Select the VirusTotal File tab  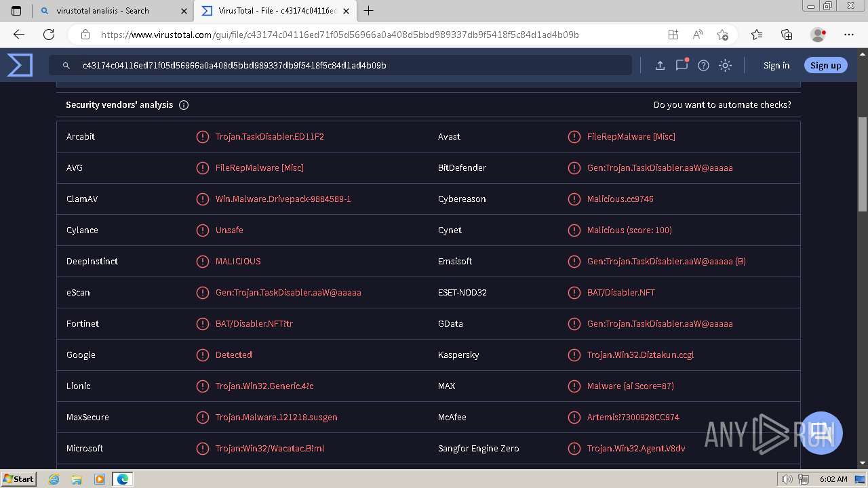275,11
